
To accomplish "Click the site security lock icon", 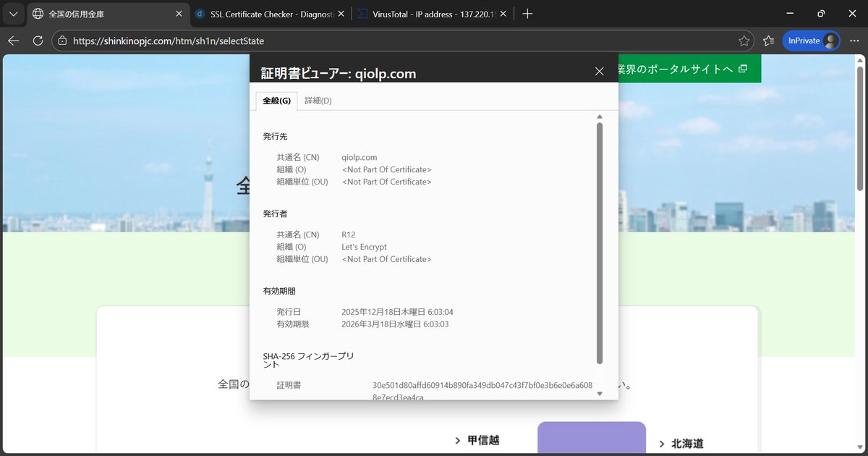I will 64,41.
